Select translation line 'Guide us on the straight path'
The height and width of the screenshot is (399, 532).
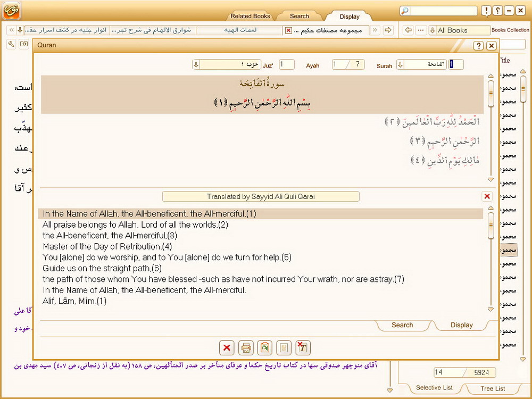coord(102,268)
